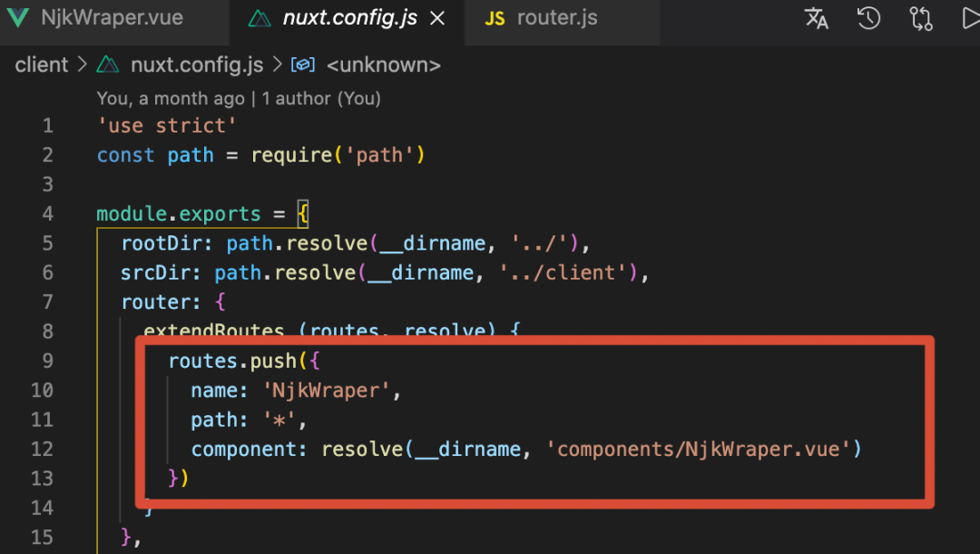Click the 'You, a month ago' blame annotation

pyautogui.click(x=171, y=98)
